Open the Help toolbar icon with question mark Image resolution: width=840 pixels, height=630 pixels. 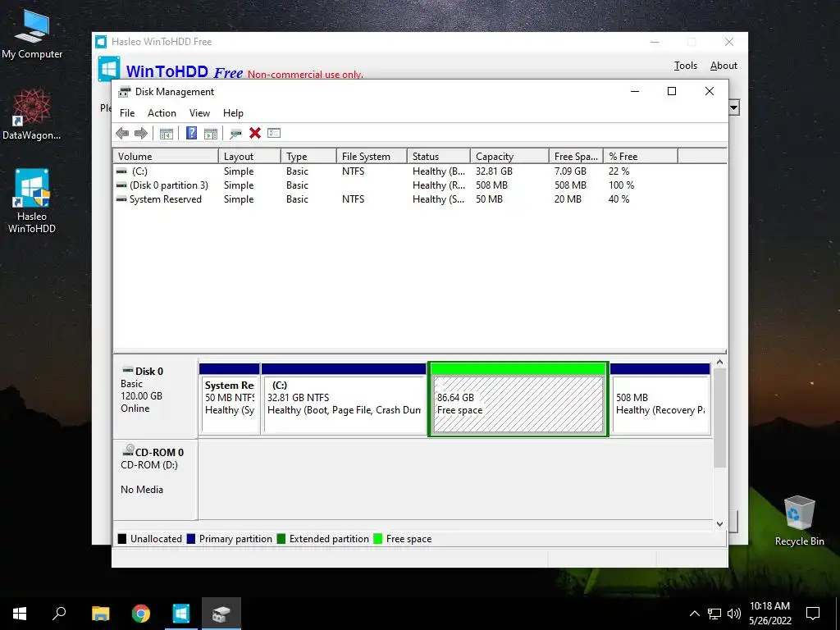coord(191,134)
